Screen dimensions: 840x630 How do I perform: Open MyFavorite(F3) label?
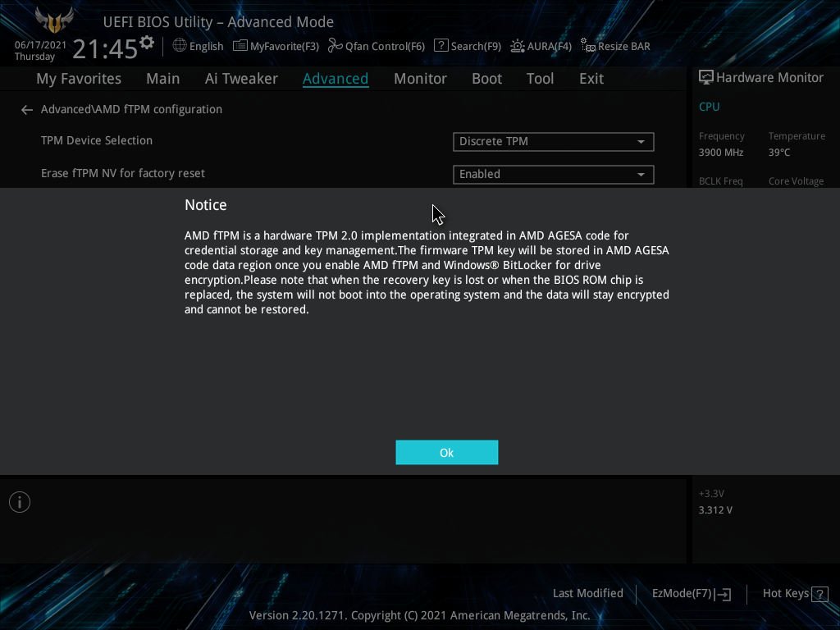pos(285,47)
